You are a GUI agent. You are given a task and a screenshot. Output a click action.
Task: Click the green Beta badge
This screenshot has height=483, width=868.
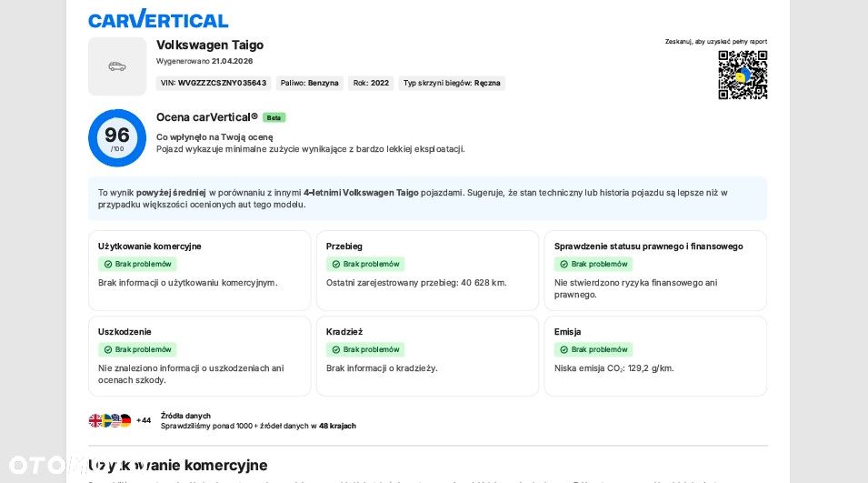coord(274,117)
